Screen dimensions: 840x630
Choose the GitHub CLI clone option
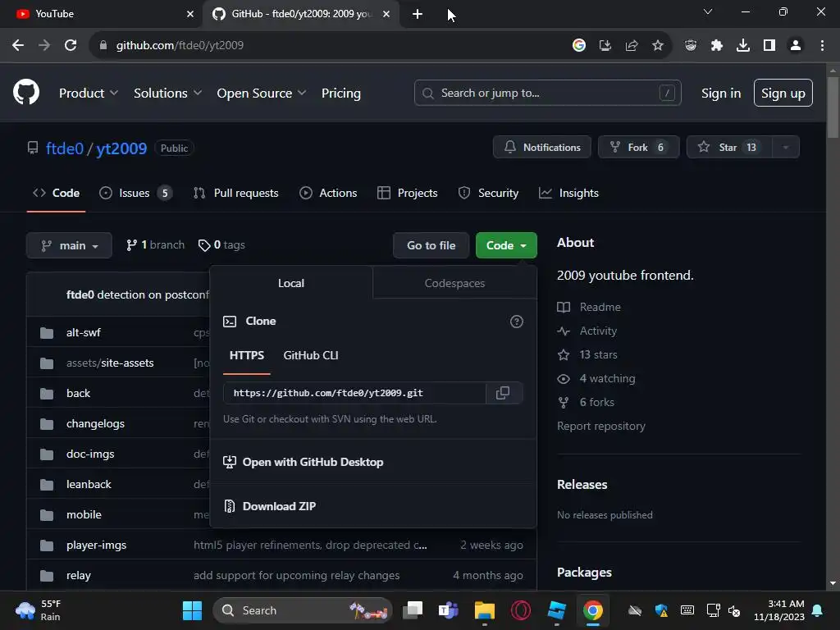point(311,356)
